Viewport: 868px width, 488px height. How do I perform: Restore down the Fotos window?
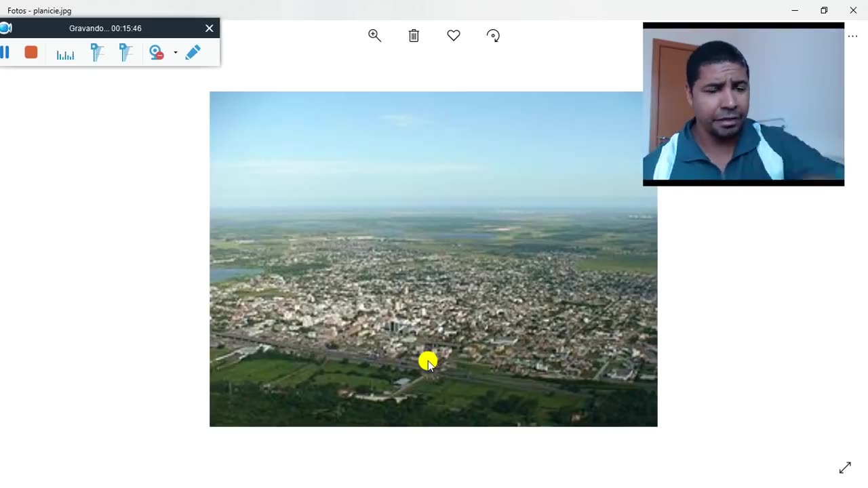point(824,10)
